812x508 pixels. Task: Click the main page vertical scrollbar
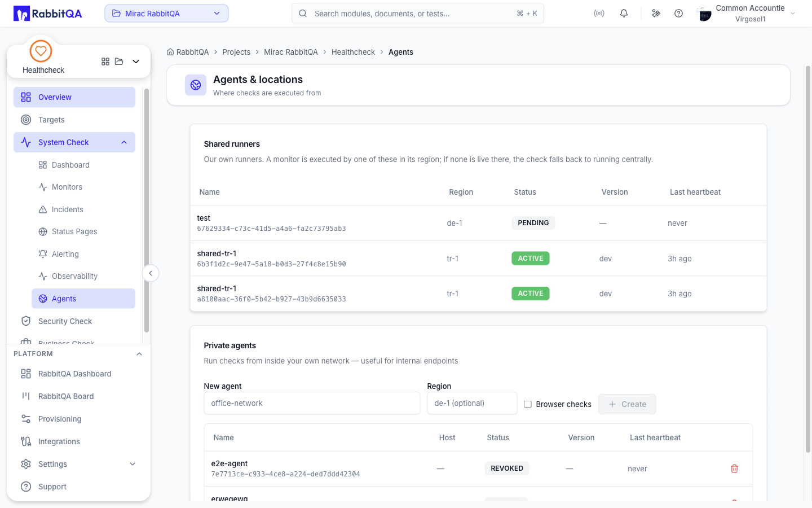[x=807, y=260]
